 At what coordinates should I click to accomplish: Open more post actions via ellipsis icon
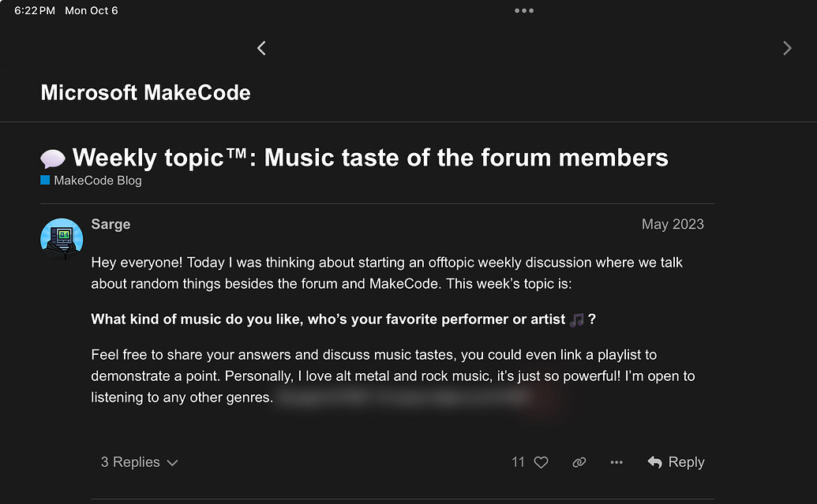click(616, 462)
